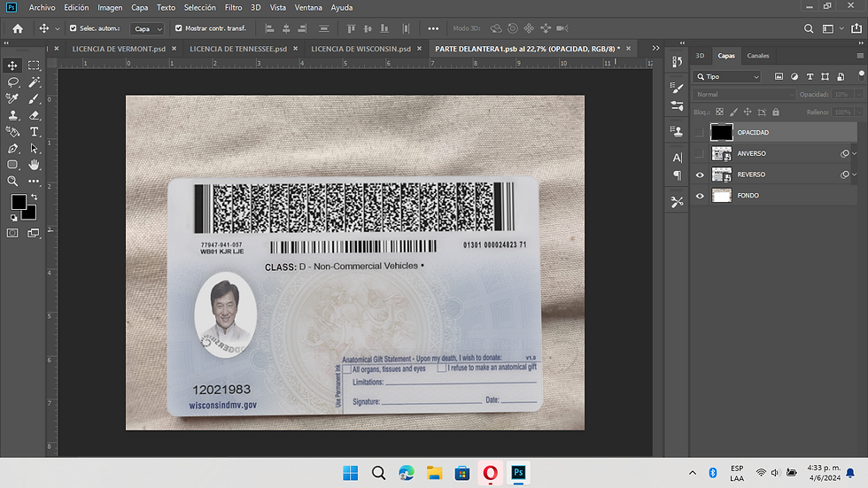The image size is (868, 488).
Task: Switch to LICENCIA DE TENNESSEE.psd tab
Action: 238,49
